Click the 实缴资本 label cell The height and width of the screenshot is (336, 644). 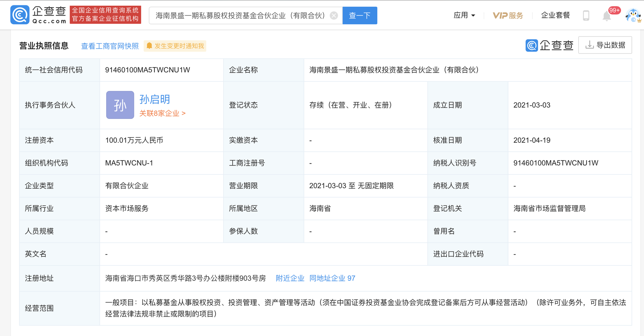(264, 140)
